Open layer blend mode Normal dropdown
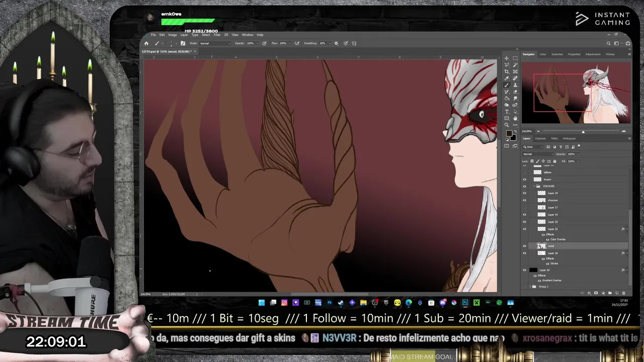The image size is (644, 362). (538, 154)
